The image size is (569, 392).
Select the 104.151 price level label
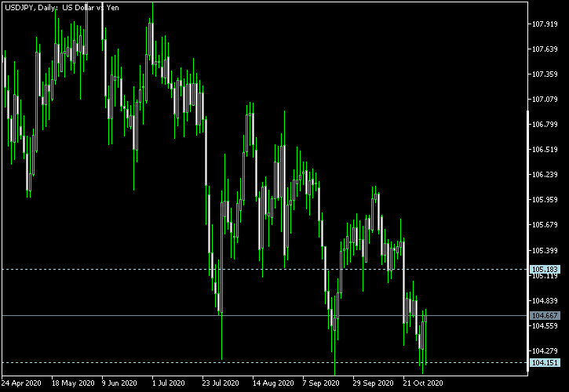545,363
